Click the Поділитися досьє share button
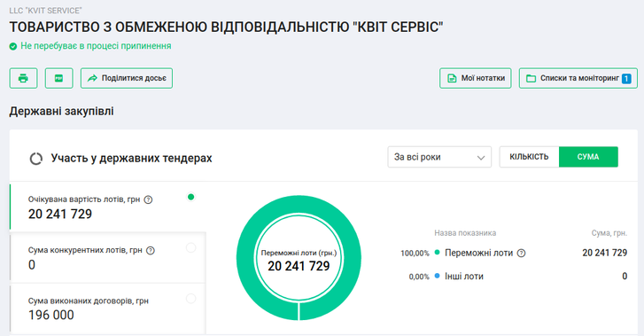This screenshot has width=644, height=336. tap(127, 78)
